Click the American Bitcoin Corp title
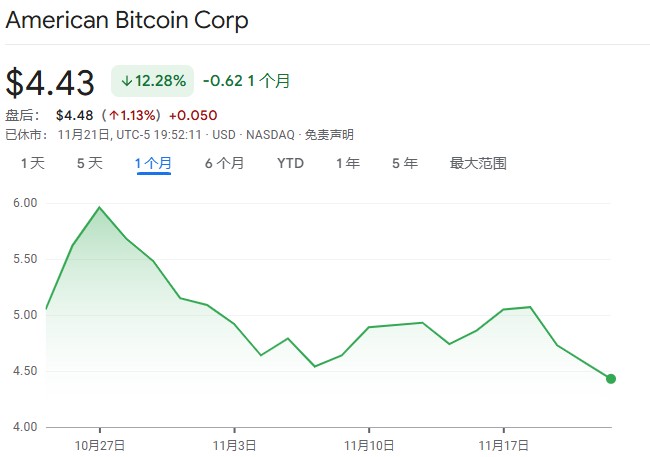 [x=127, y=20]
